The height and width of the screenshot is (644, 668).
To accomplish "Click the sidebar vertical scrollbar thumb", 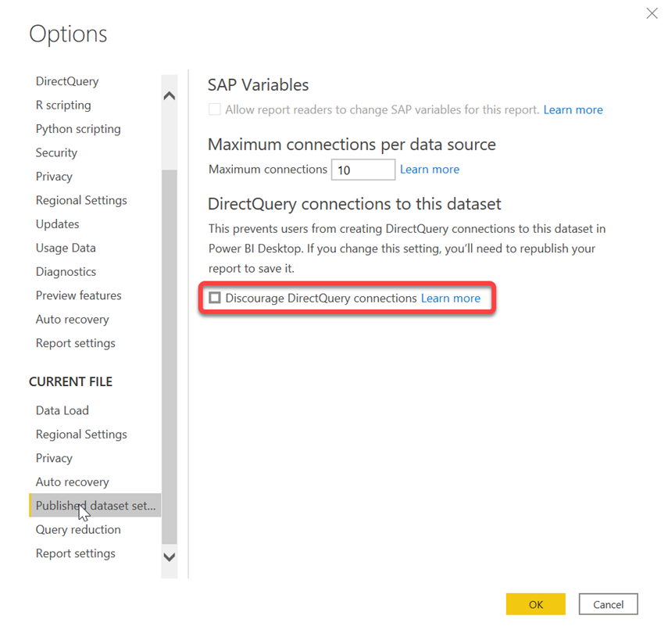I will pyautogui.click(x=169, y=356).
